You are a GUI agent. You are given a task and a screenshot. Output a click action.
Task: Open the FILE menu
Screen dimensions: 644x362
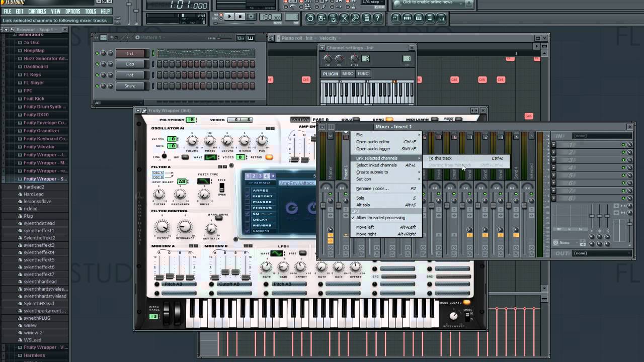point(8,11)
